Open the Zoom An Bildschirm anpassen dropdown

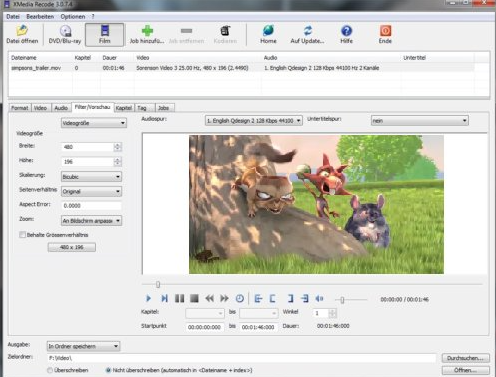91,221
